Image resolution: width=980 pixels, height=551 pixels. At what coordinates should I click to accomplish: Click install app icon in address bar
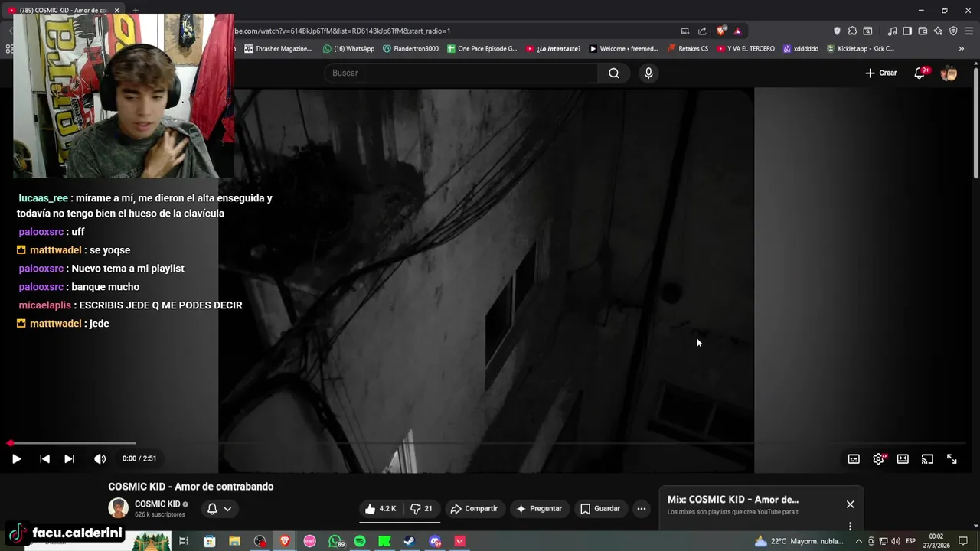click(685, 31)
